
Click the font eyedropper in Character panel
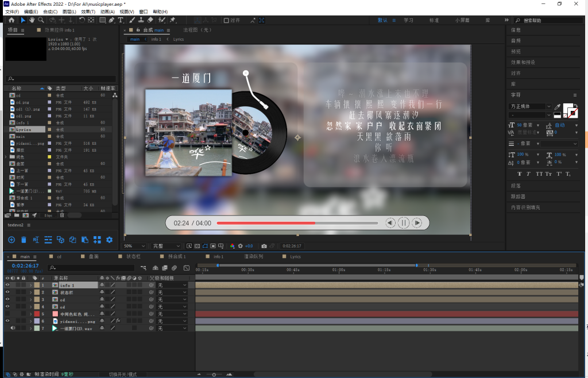click(557, 107)
